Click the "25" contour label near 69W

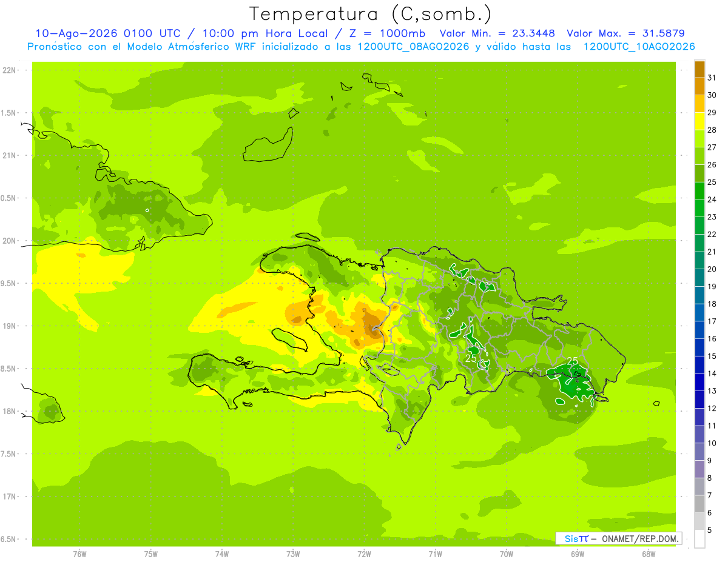(x=572, y=361)
